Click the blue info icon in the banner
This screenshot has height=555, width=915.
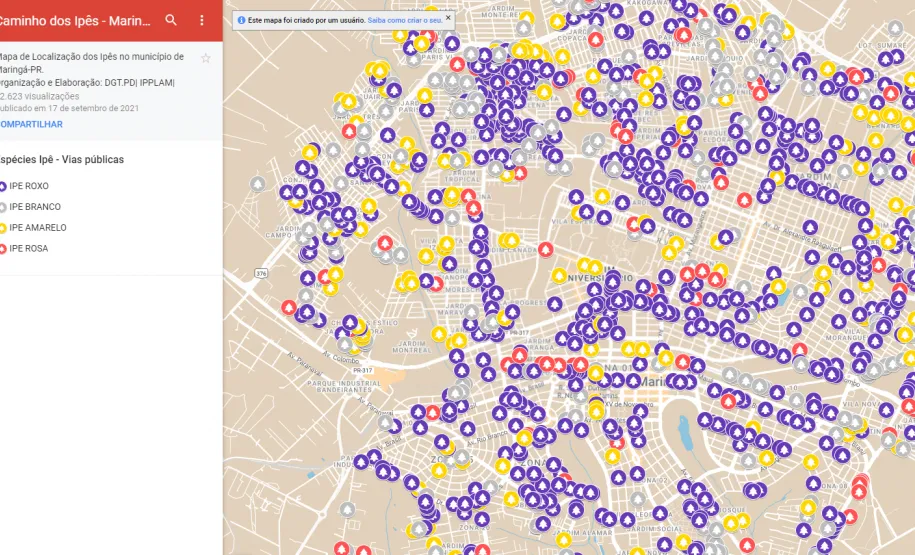241,19
